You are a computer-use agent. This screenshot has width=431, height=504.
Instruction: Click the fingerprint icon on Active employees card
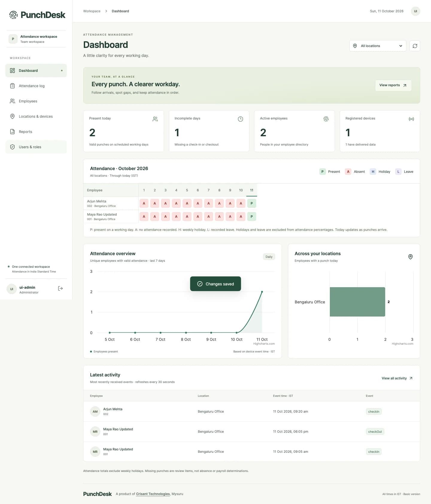[326, 119]
